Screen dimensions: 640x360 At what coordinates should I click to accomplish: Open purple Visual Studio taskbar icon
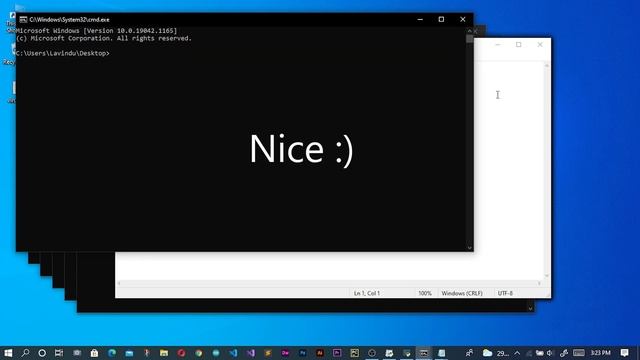pos(251,353)
